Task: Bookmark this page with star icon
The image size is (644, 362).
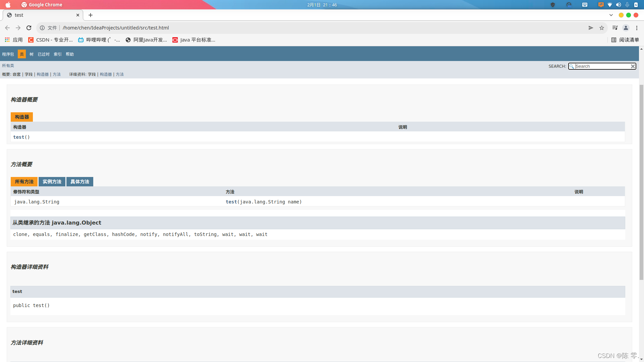Action: point(602,28)
